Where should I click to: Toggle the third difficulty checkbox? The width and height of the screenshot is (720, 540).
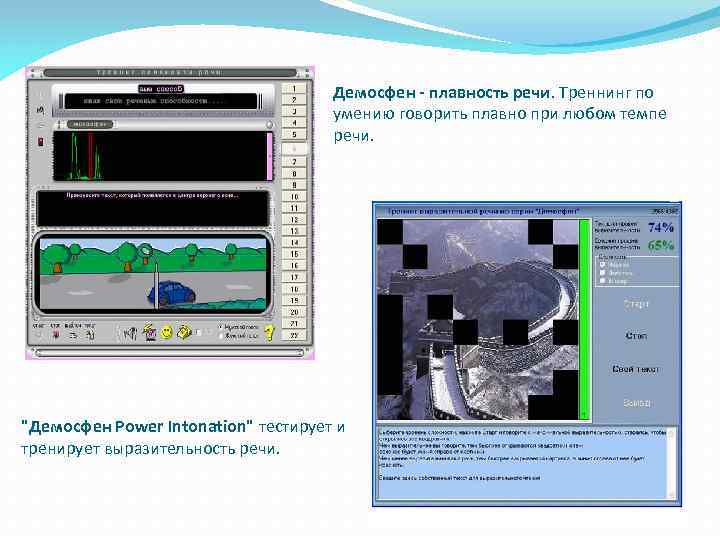[x=603, y=281]
